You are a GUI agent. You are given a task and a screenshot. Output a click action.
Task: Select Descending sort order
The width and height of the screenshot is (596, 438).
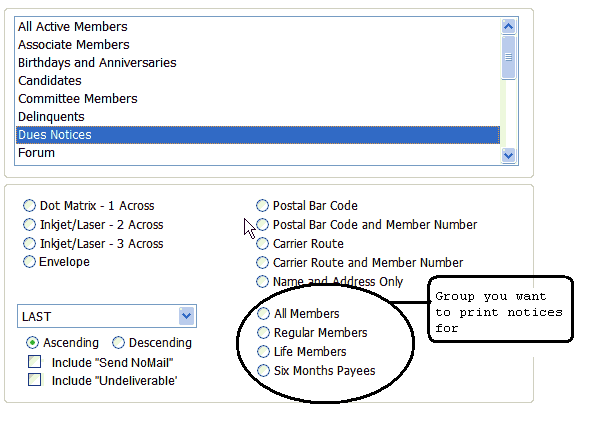coord(118,343)
